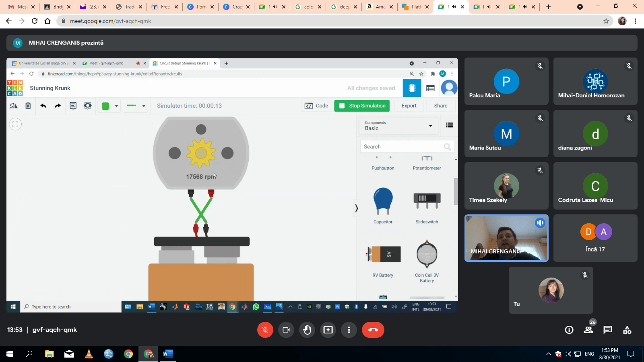Open the chat panel with everyone
The width and height of the screenshot is (644, 362).
[x=608, y=330]
